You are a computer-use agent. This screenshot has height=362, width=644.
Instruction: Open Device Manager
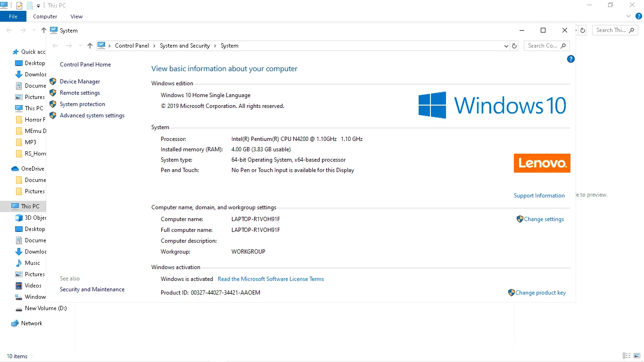80,82
